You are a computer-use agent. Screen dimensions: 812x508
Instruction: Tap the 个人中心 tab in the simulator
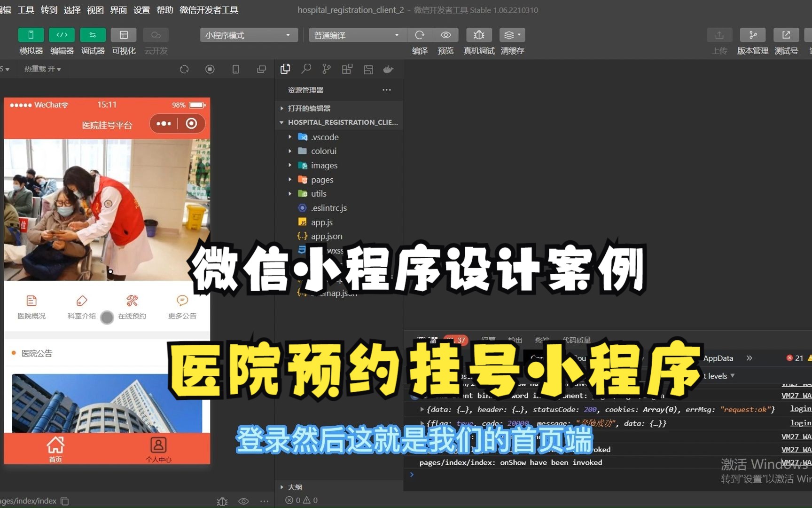click(158, 449)
